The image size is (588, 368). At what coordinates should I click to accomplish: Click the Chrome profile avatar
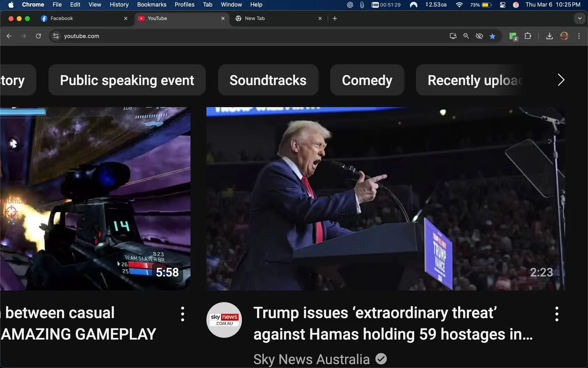pyautogui.click(x=564, y=36)
